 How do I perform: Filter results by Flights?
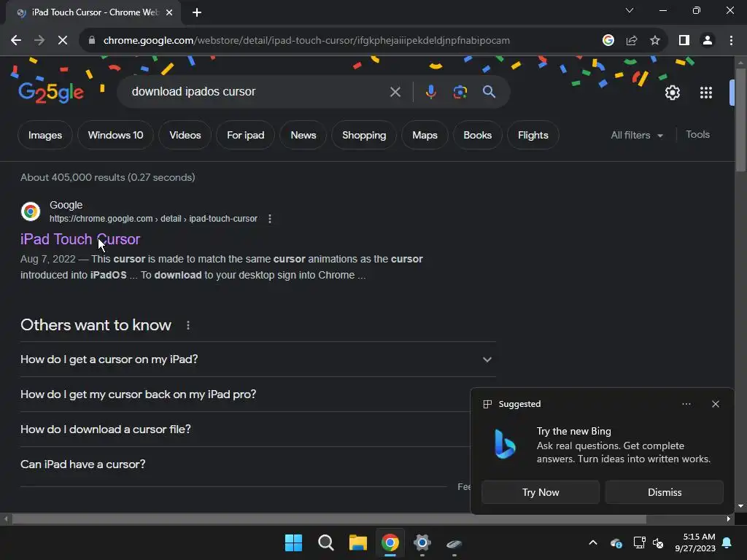(533, 135)
